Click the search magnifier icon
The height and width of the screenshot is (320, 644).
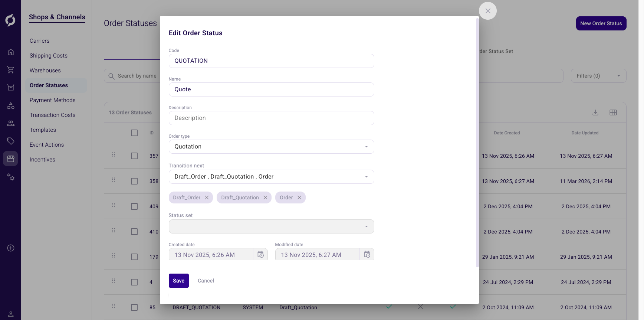click(111, 76)
